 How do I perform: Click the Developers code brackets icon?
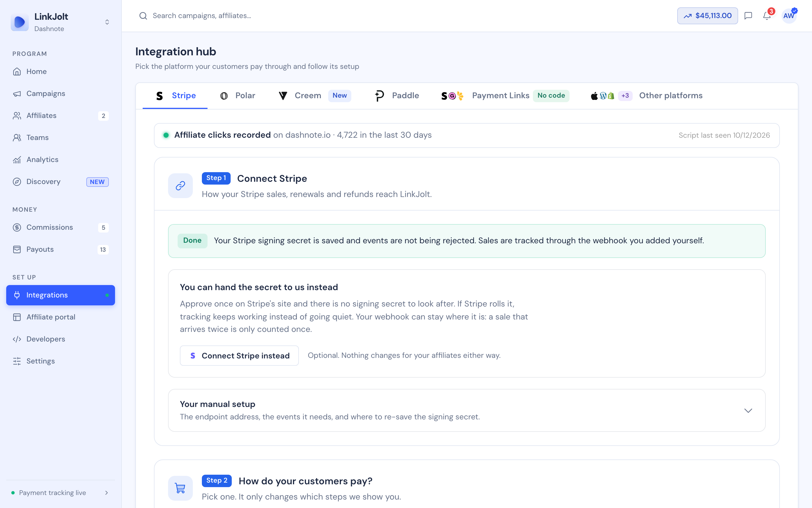point(17,339)
